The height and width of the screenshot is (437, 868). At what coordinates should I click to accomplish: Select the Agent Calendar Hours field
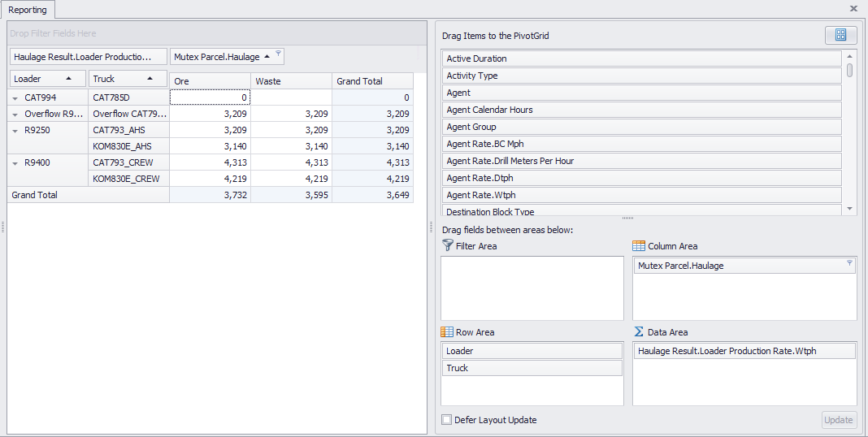[x=642, y=110]
